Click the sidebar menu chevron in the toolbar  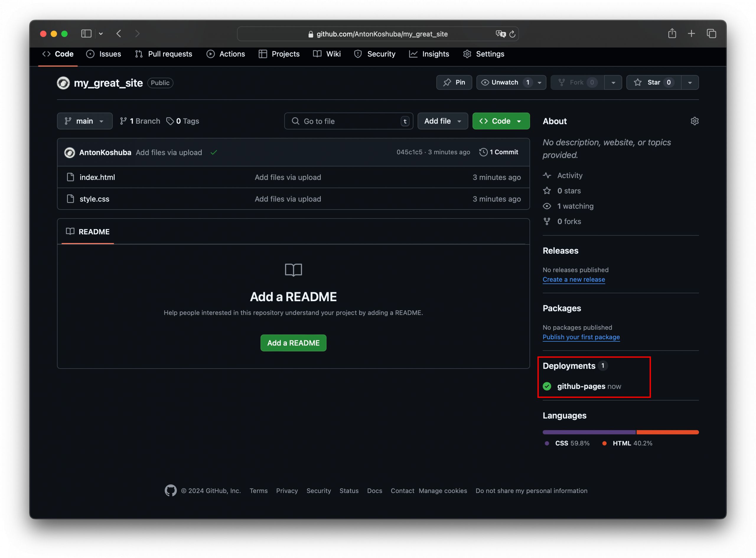click(x=101, y=34)
